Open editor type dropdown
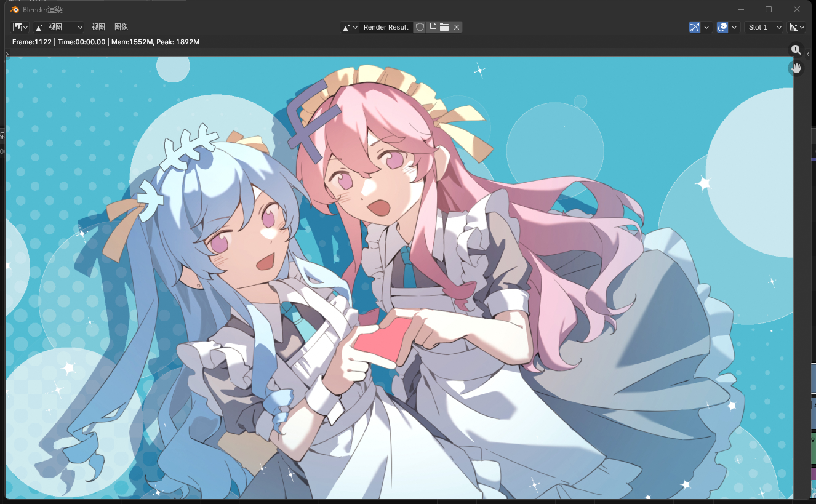Image resolution: width=816 pixels, height=504 pixels. [20, 27]
